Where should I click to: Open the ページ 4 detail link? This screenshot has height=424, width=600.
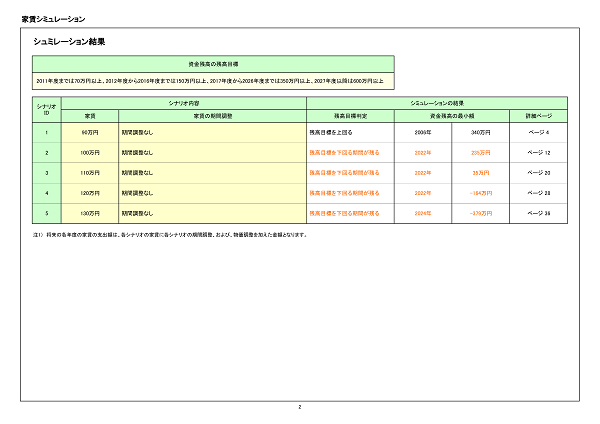[x=539, y=132]
